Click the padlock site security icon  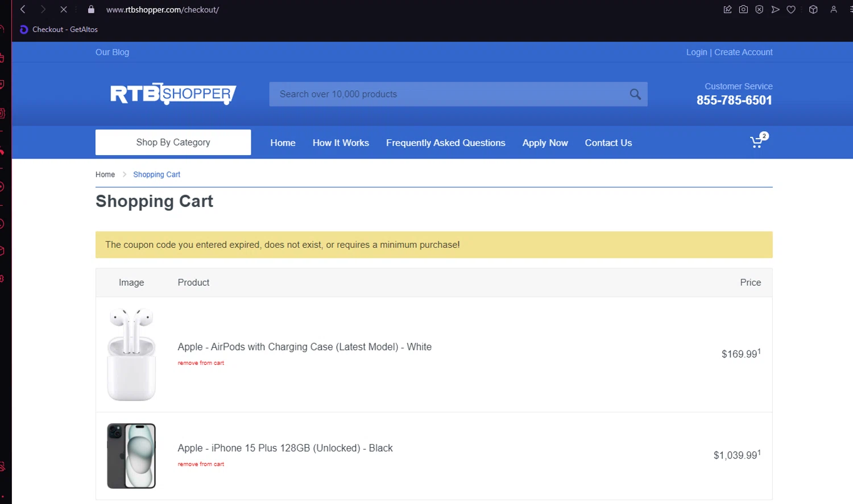91,9
